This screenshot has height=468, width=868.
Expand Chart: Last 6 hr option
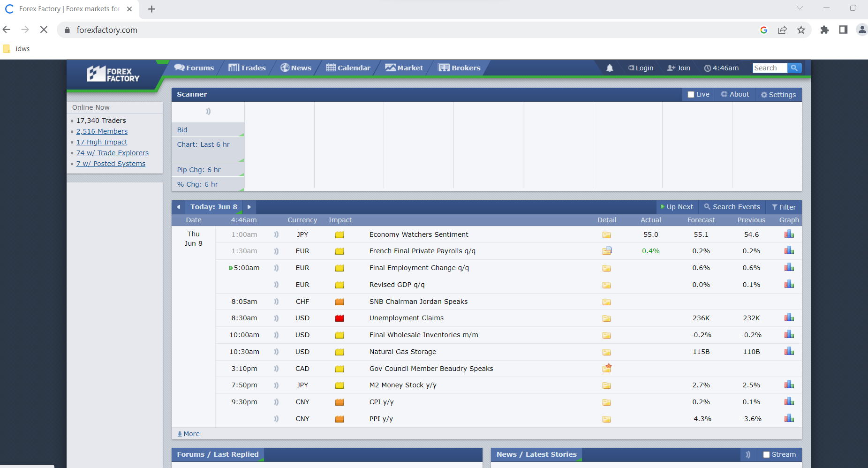(208, 149)
